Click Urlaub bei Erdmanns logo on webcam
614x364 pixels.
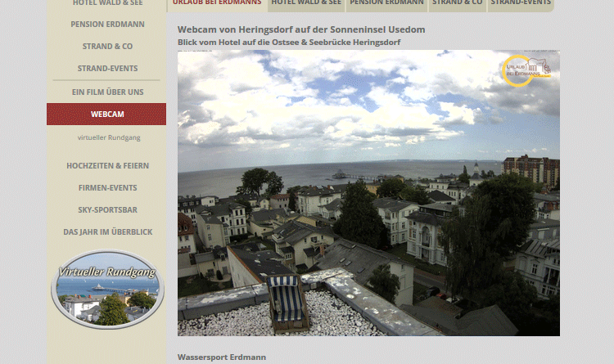[526, 71]
